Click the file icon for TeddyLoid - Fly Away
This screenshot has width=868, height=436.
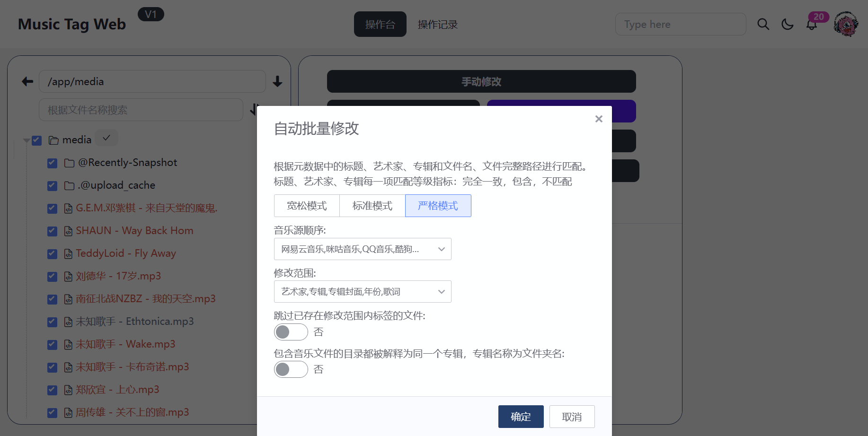(x=68, y=253)
